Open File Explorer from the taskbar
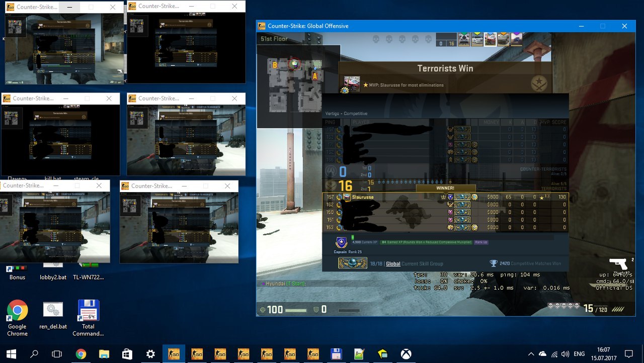644x363 pixels. 104,354
